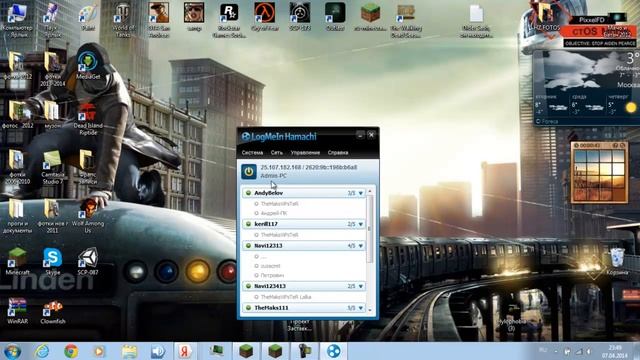Open Camtasia Studio 7 shortcut
640x360 pixels.
coord(52,167)
